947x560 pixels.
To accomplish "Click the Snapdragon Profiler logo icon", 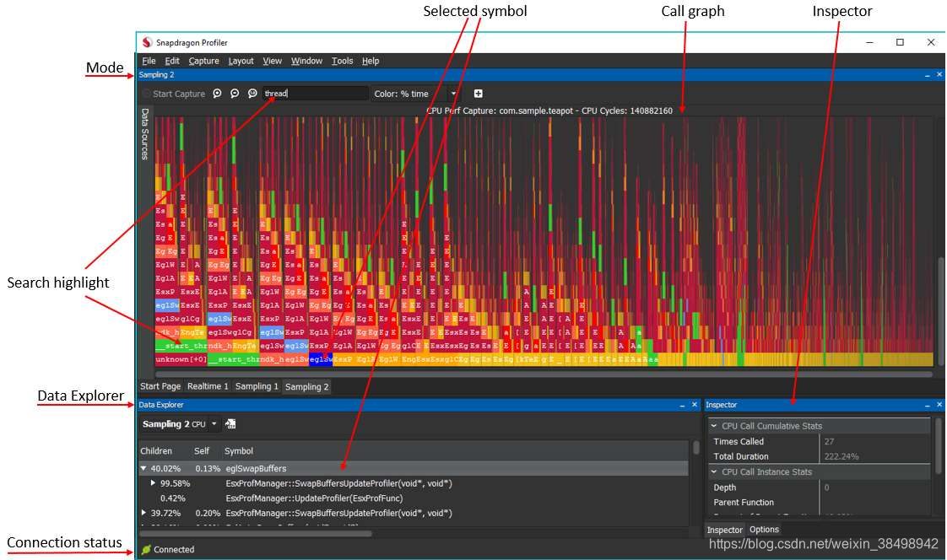I will point(148,42).
